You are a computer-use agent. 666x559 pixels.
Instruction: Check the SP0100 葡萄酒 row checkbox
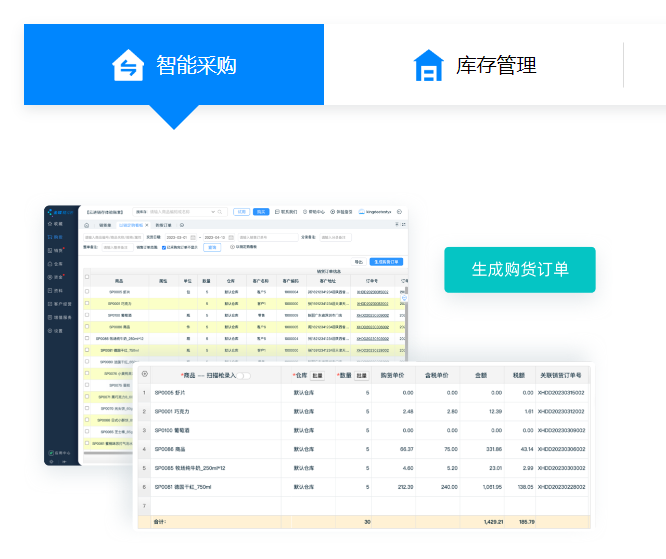coord(87,315)
